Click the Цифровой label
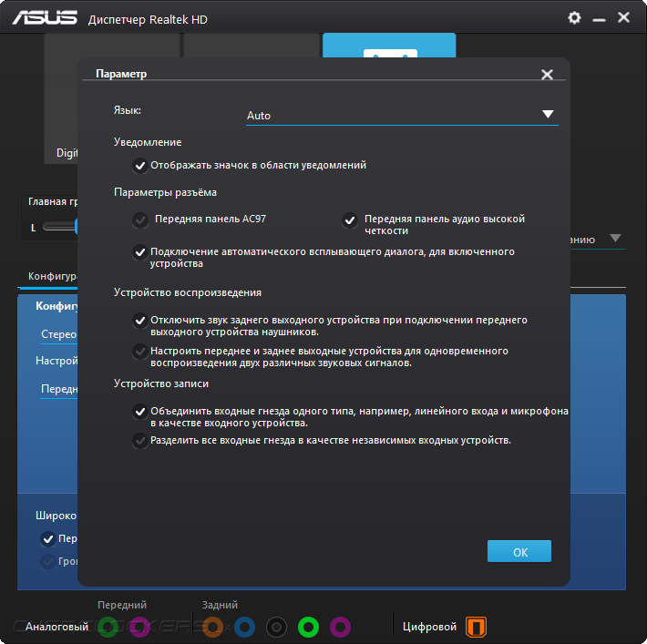Viewport: 647px width, 644px height. click(x=429, y=627)
